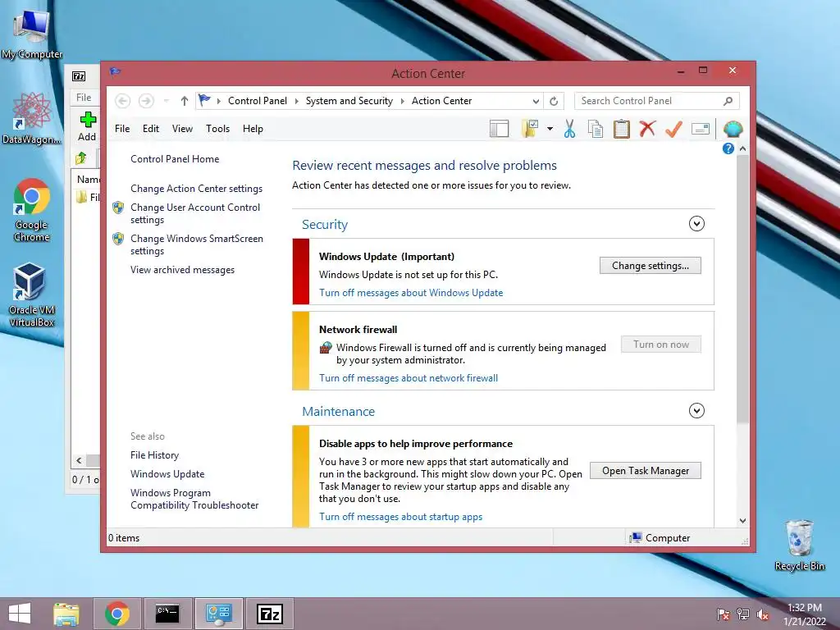The height and width of the screenshot is (630, 840).
Task: Select the Recycle Bin desktop icon
Action: [799, 546]
